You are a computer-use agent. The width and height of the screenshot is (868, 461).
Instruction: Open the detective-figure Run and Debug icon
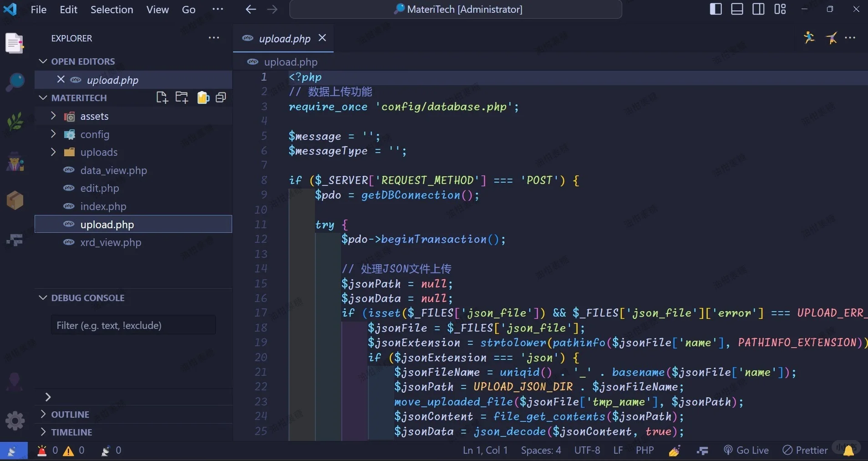15,161
